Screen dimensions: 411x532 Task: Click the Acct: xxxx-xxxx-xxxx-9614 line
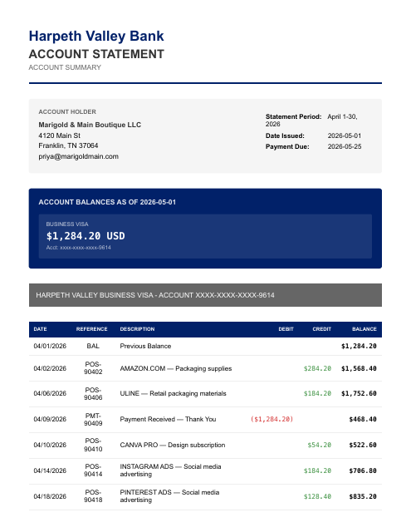[79, 248]
